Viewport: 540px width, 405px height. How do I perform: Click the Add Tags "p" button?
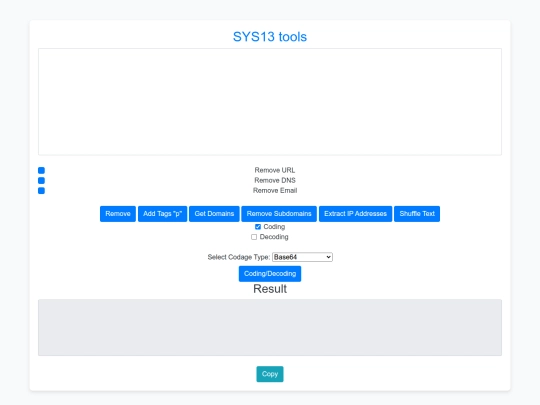point(163,214)
